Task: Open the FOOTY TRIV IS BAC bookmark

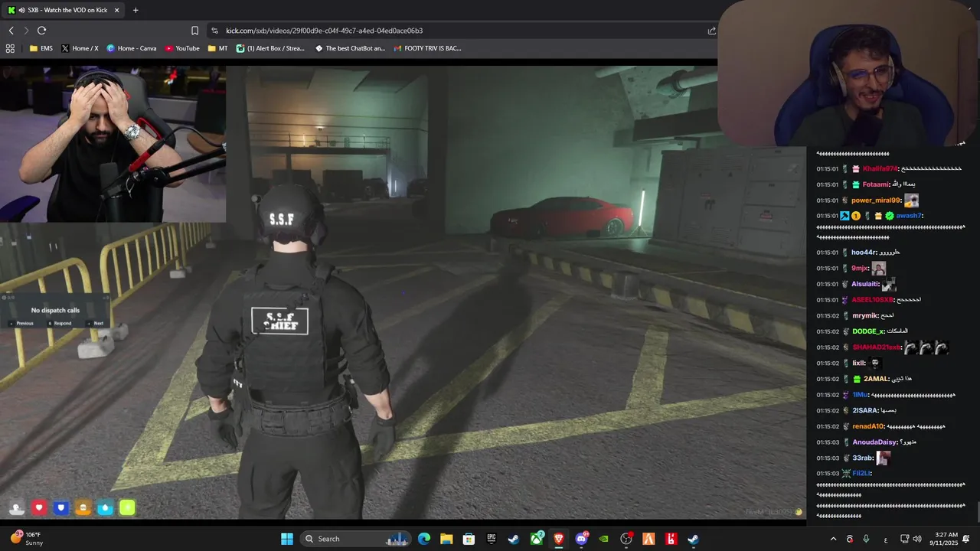Action: (x=427, y=48)
